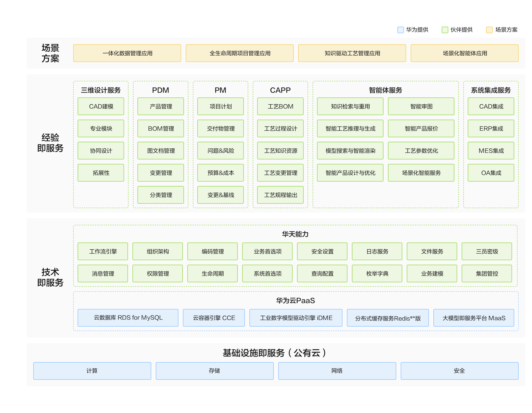532x413 pixels.
Task: Click the CAD建模 service box
Action: 101,106
